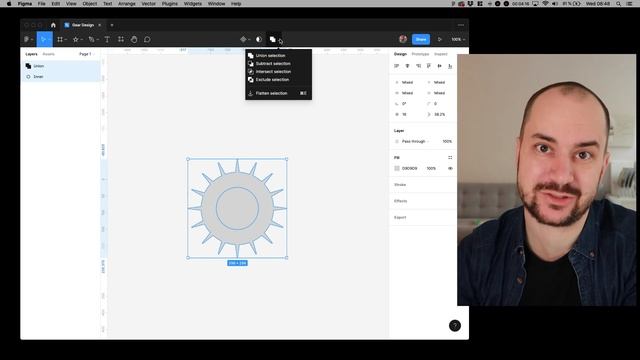Toggle fill visibility eye icon
Image resolution: width=640 pixels, height=360 pixels.
pos(450,168)
